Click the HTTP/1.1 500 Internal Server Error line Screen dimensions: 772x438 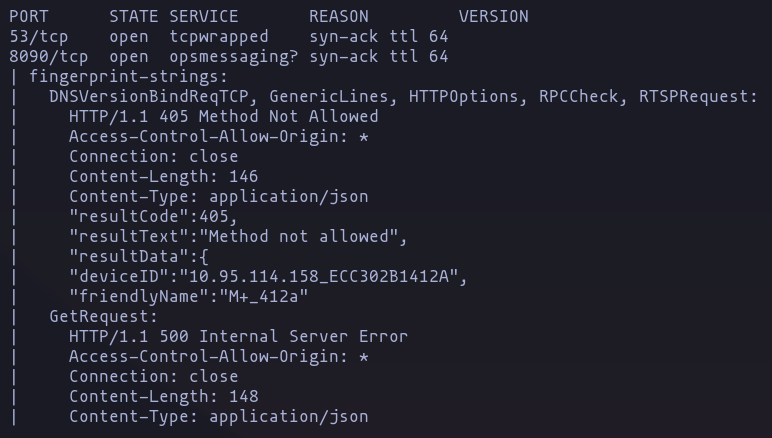[238, 337]
